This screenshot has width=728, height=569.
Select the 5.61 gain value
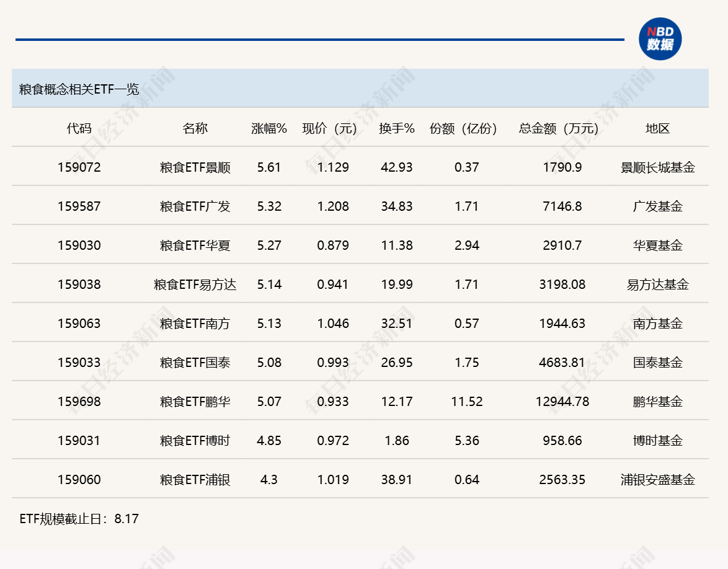(x=269, y=167)
